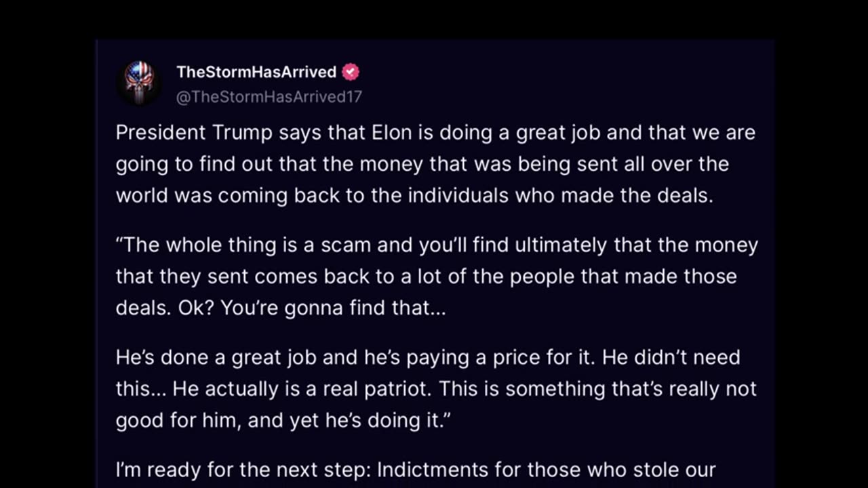868x488 pixels.
Task: Click the line starting "world was coming back"
Action: tap(414, 195)
